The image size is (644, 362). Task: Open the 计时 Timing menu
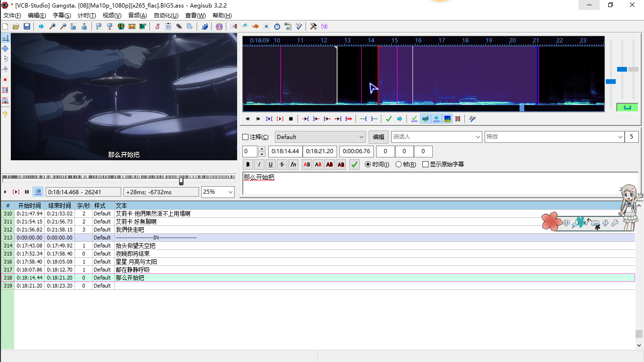tap(87, 16)
